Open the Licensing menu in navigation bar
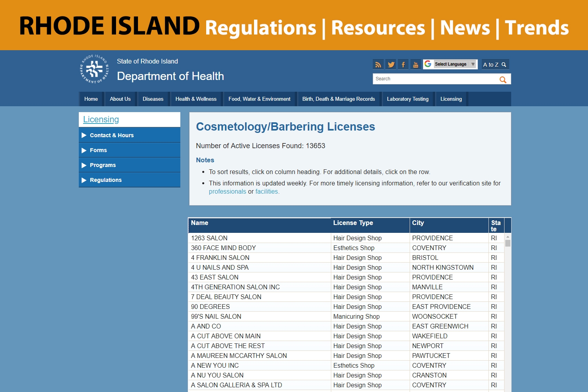The image size is (588, 392). click(x=451, y=99)
